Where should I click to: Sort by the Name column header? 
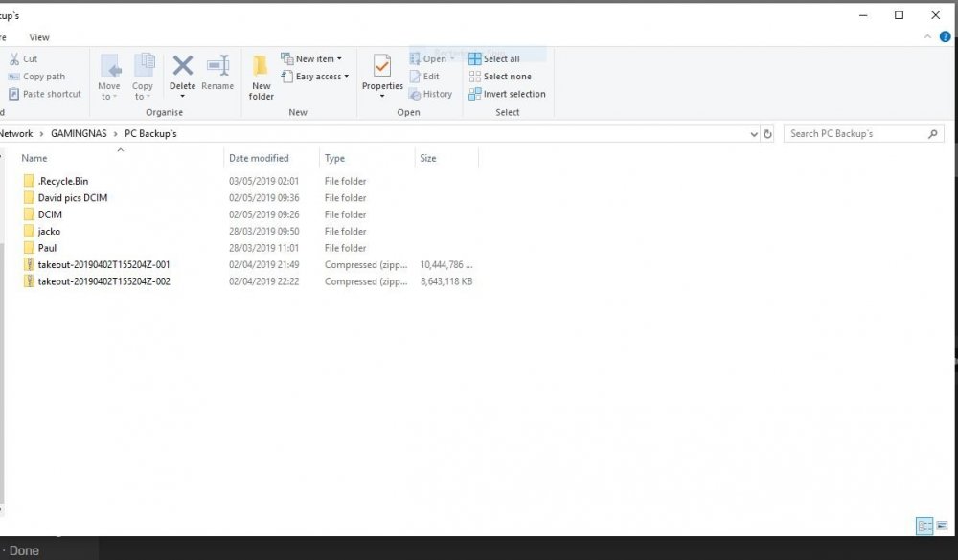tap(34, 158)
